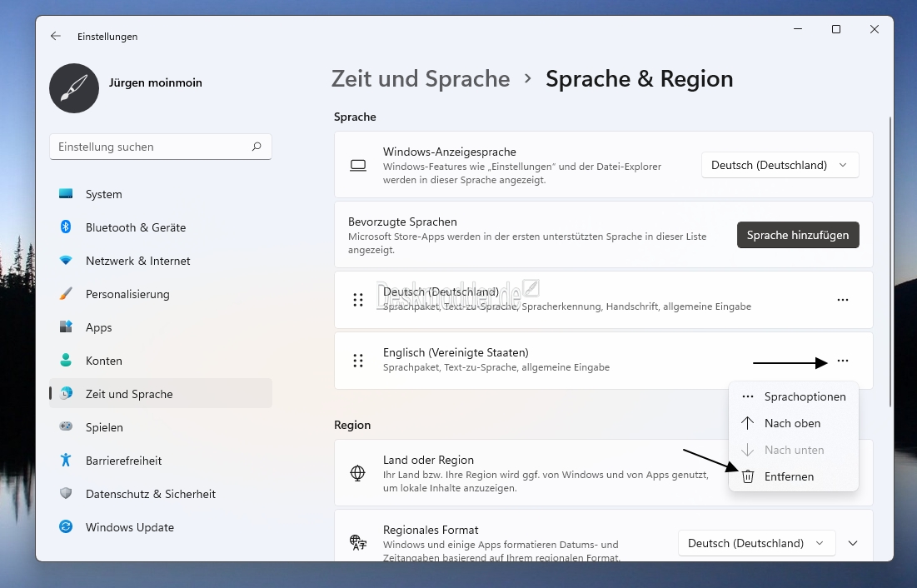Click the Zeit und Sprache breadcrumb link
Viewport: 917px width, 588px height.
click(421, 79)
